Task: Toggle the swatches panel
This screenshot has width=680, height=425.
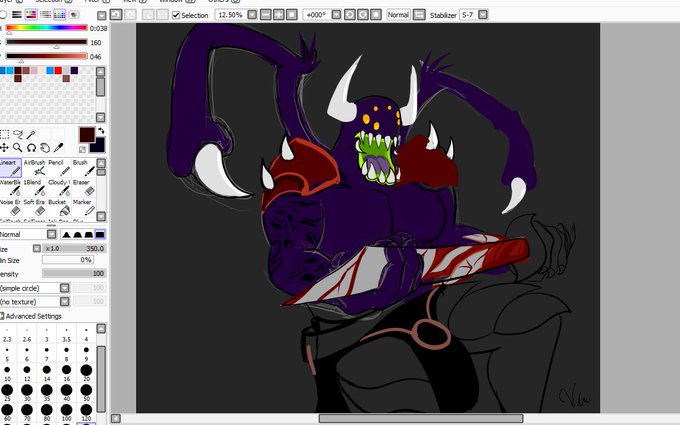Action: tap(59, 15)
